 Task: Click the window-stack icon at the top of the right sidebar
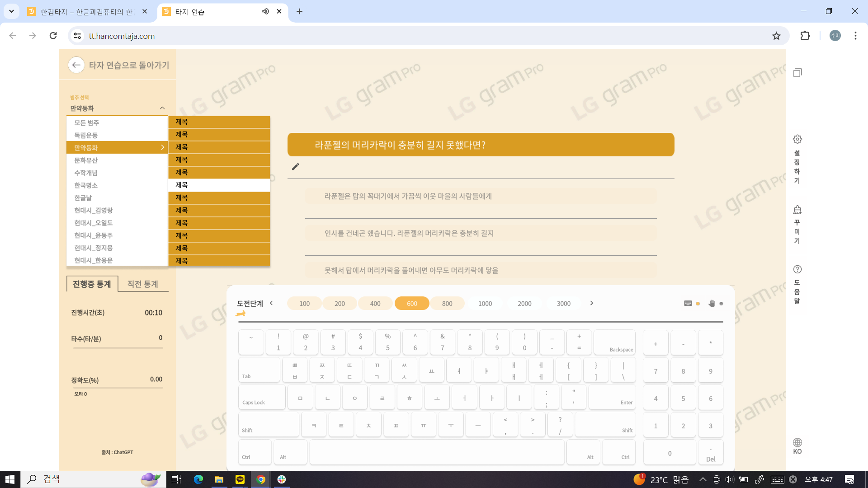(x=797, y=73)
